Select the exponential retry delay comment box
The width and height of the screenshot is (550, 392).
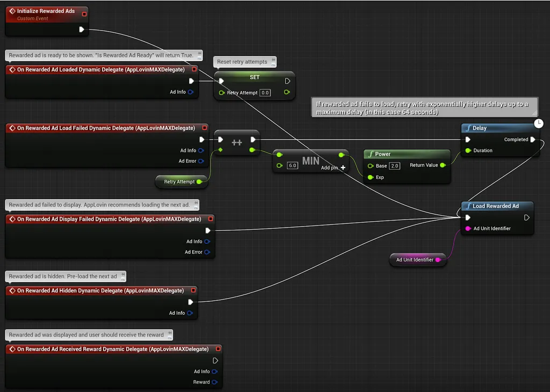click(x=423, y=108)
